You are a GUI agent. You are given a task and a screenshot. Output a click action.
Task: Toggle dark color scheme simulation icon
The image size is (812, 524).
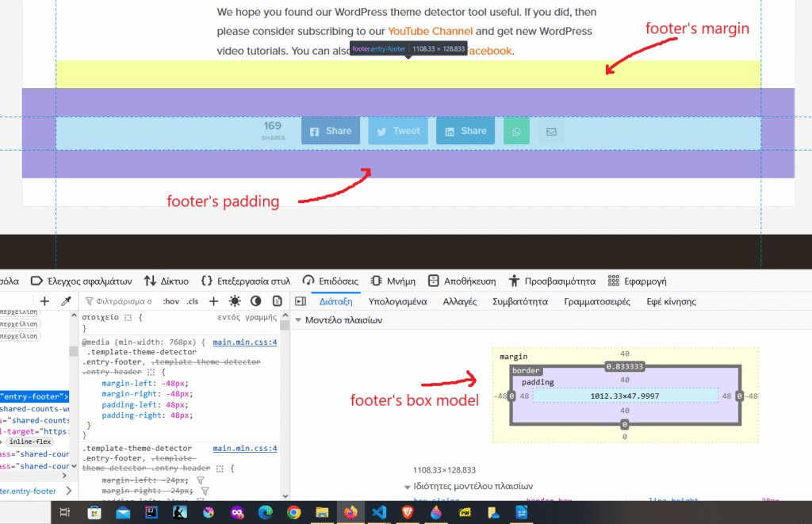click(255, 301)
